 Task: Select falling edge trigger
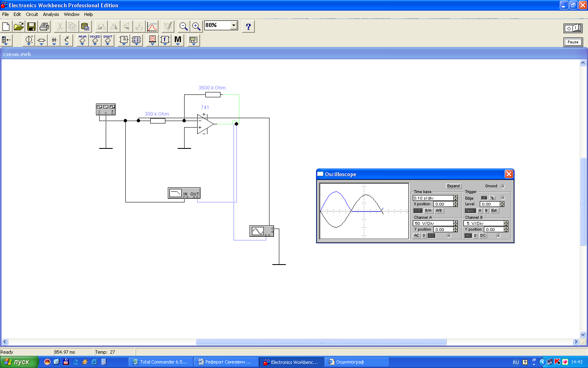pyautogui.click(x=492, y=198)
